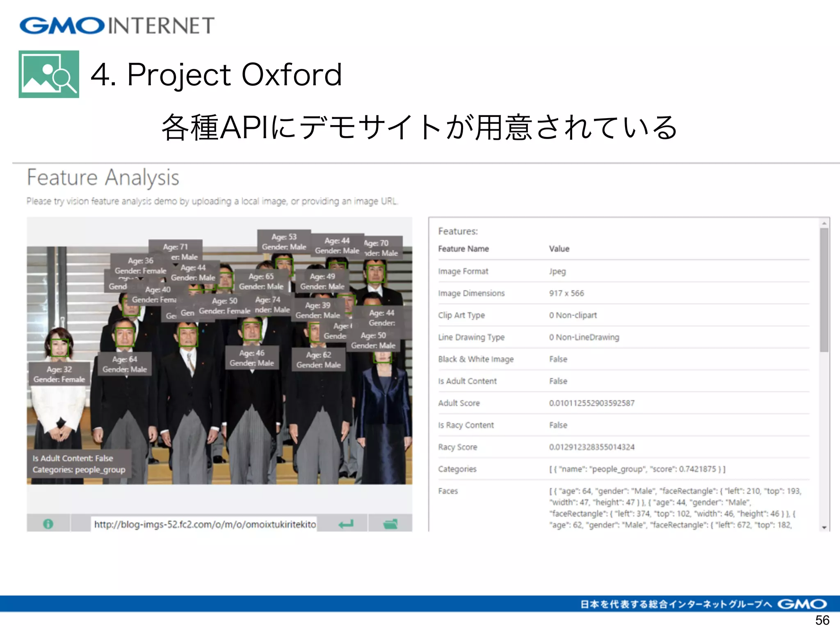Click the 'Value' column header
This screenshot has width=840, height=630.
click(559, 249)
